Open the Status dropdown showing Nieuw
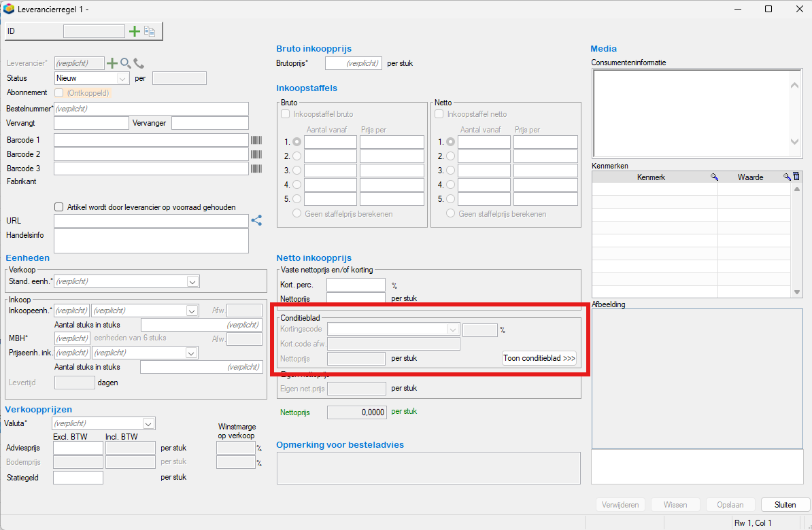The image size is (812, 530). point(122,79)
